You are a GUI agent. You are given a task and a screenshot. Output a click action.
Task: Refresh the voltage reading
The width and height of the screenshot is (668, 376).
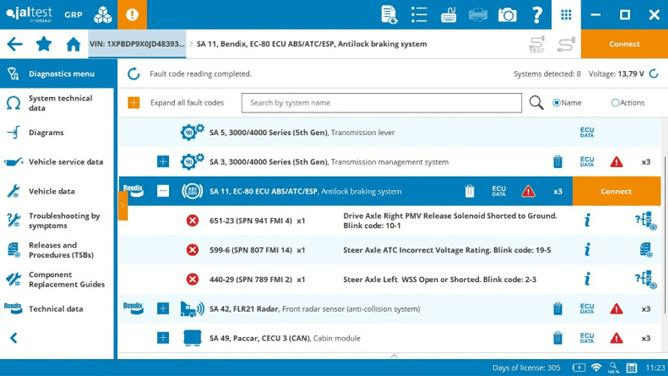(654, 74)
